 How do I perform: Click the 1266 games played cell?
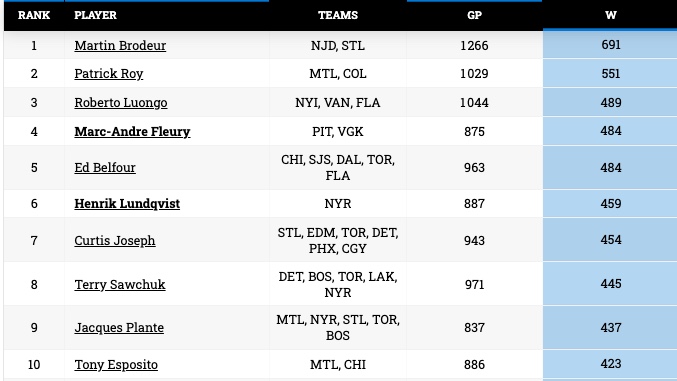pos(474,45)
